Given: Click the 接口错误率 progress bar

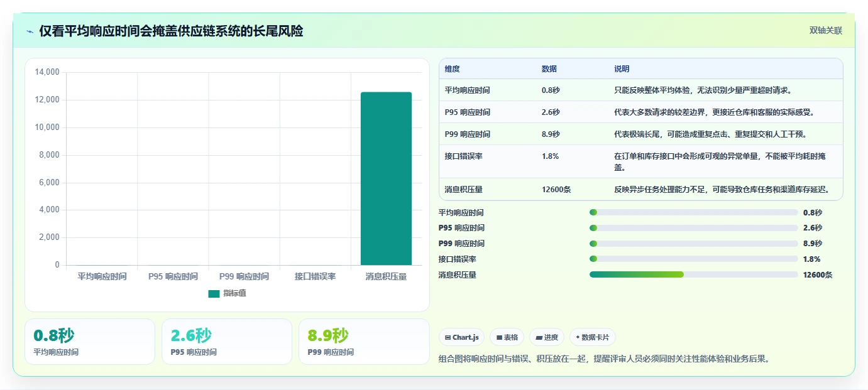Looking at the screenshot, I should (694, 259).
